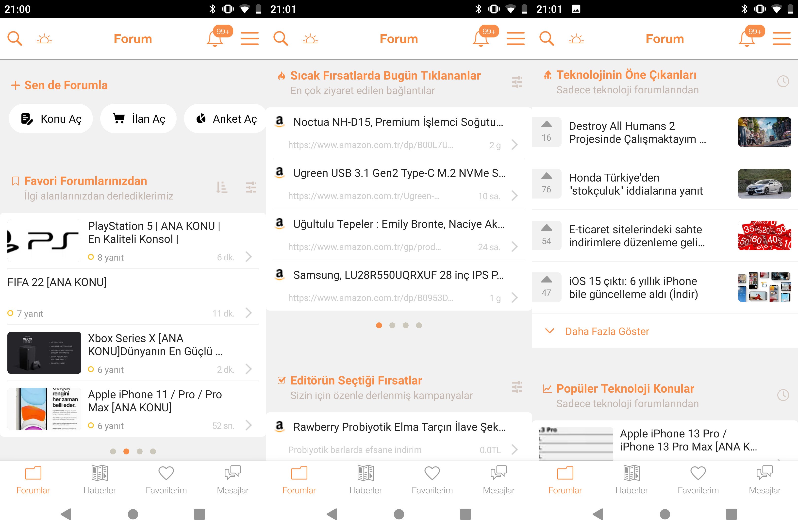Select fourth page dot under Sıcak Fırsatlarda

point(419,325)
